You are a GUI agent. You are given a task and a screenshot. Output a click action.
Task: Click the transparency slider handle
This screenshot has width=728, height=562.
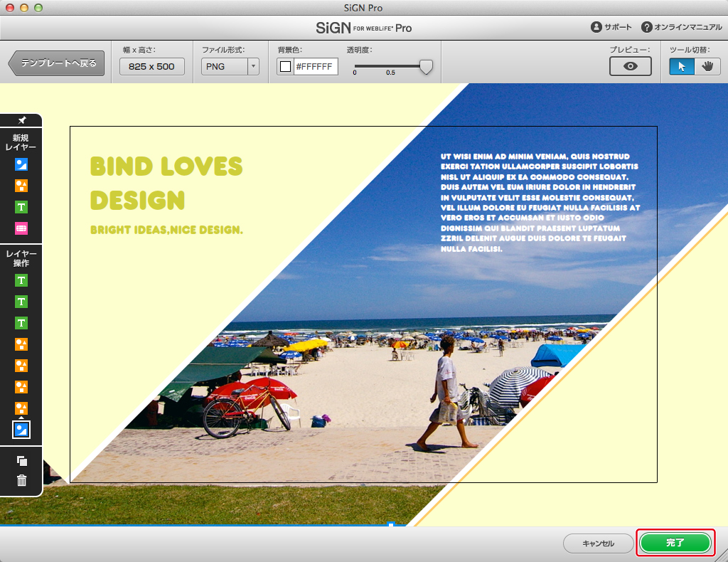pyautogui.click(x=426, y=67)
